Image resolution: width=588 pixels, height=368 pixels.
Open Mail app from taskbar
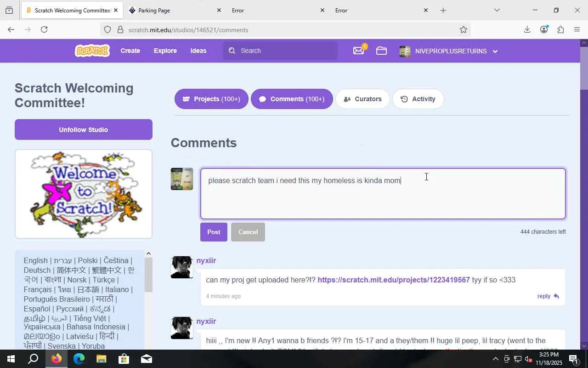147,359
